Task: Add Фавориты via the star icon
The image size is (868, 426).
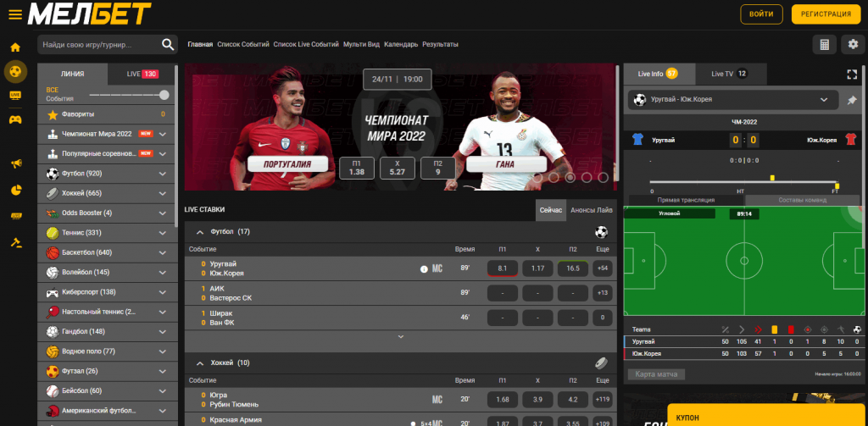Action: pyautogui.click(x=53, y=113)
